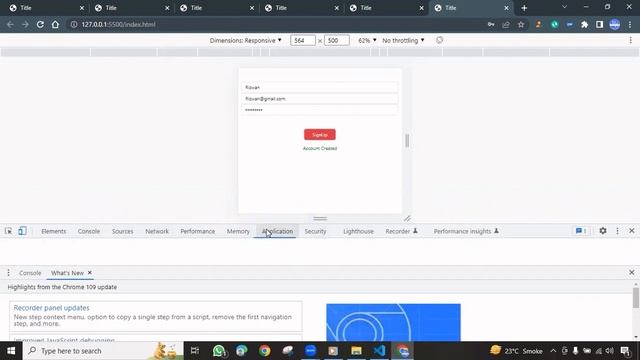This screenshot has width=640, height=360.
Task: Open DevTools settings gear
Action: coord(603,231)
